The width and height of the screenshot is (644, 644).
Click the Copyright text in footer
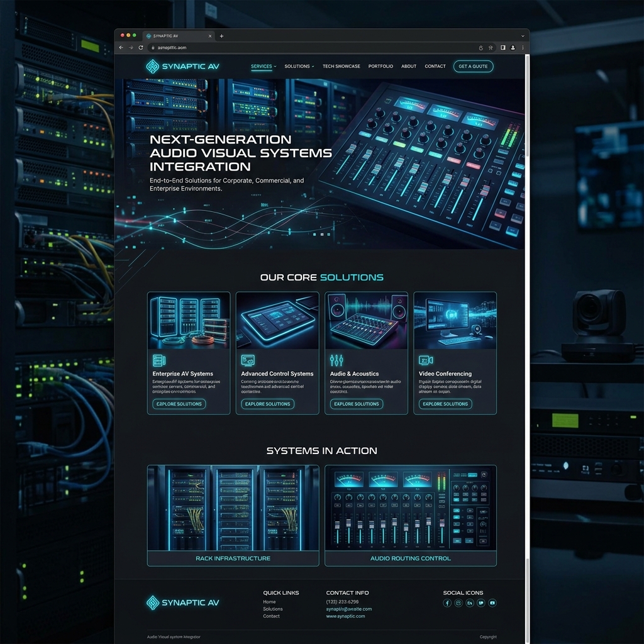488,637
